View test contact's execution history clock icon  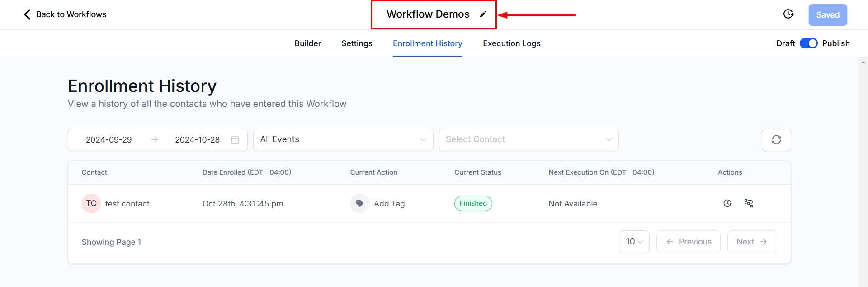click(x=727, y=203)
